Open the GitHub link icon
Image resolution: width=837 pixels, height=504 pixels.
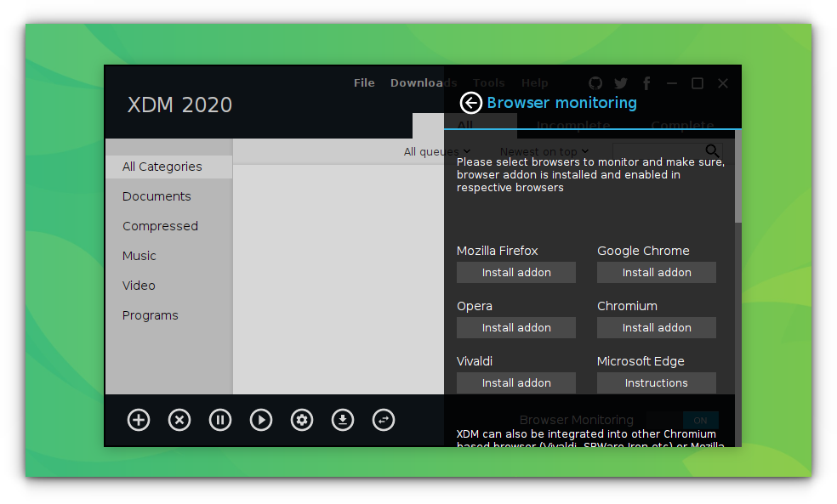[595, 83]
